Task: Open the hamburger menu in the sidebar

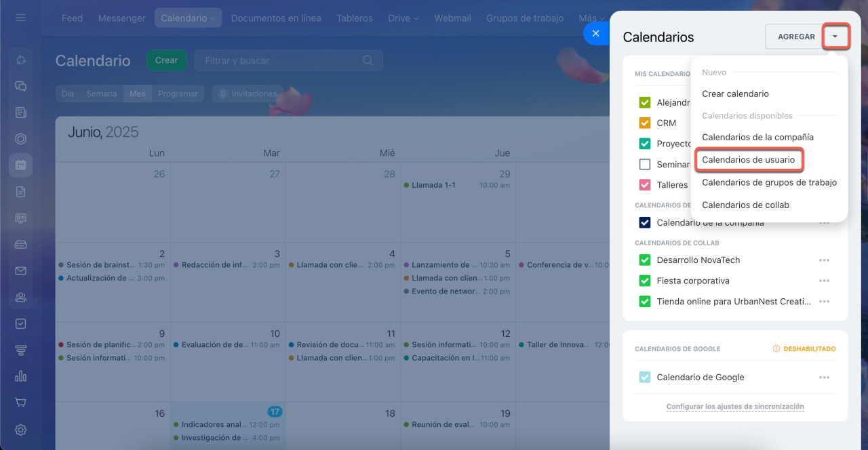Action: (20, 18)
